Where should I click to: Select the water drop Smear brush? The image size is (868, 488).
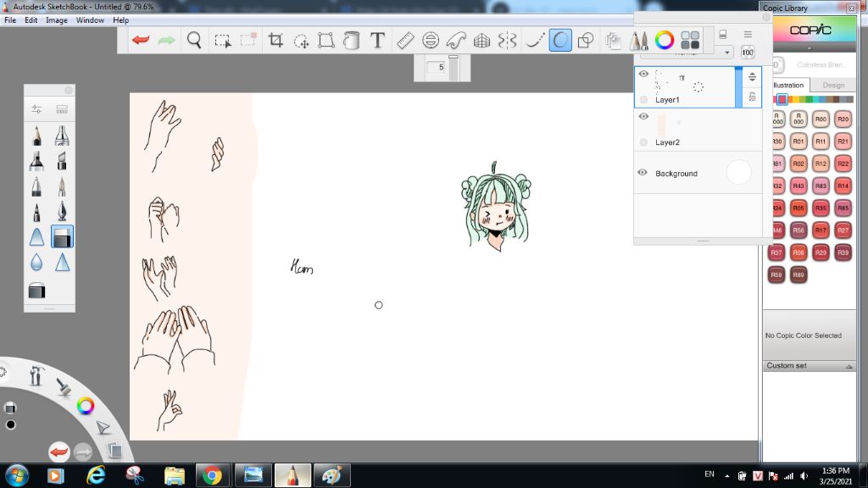click(36, 262)
